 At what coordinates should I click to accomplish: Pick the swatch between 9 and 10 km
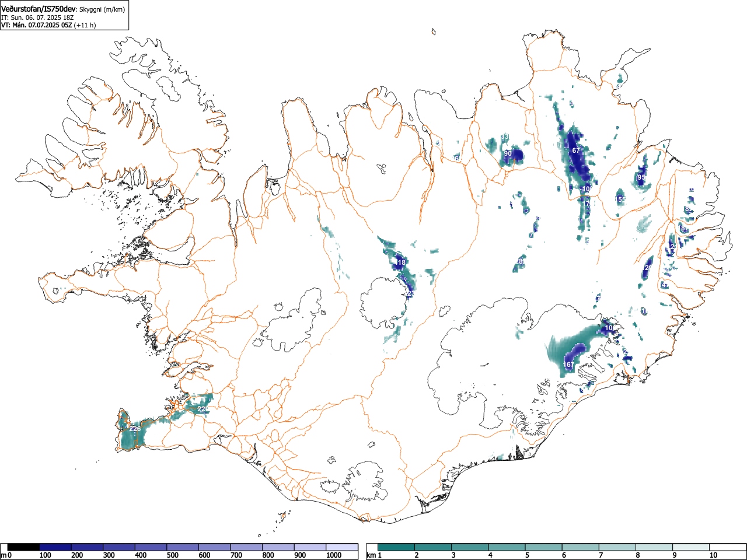click(691, 547)
